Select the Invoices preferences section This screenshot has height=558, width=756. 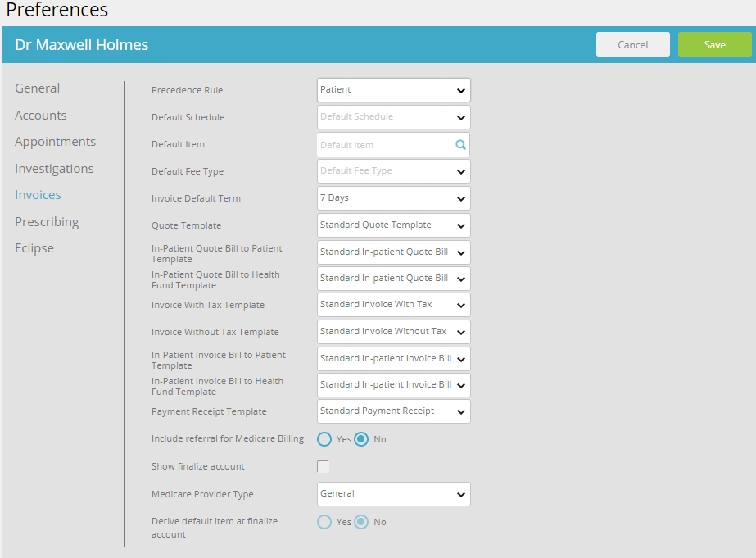coord(38,195)
